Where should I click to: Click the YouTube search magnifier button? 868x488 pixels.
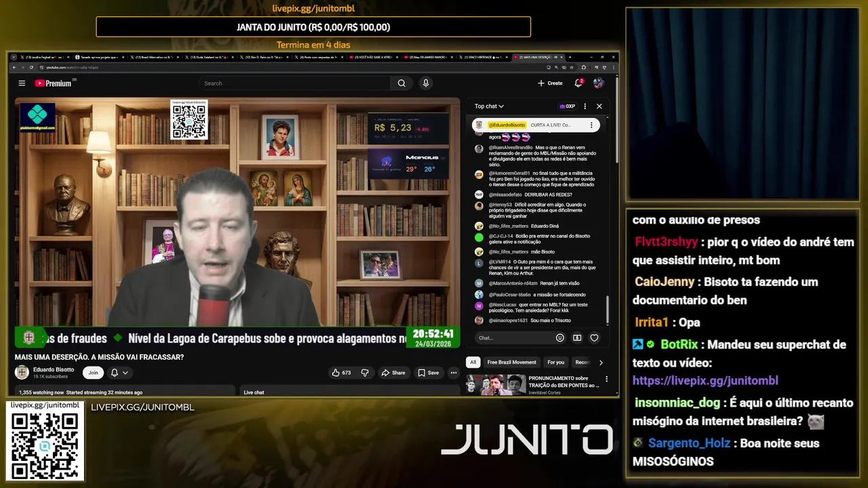401,83
